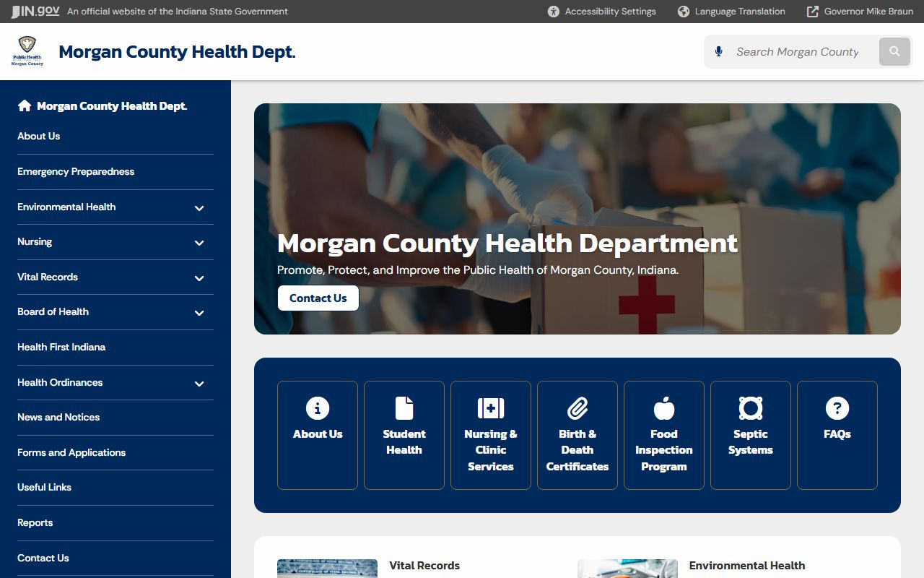This screenshot has width=924, height=578.
Task: Expand the Vital Records submenu chevron
Action: tap(199, 278)
